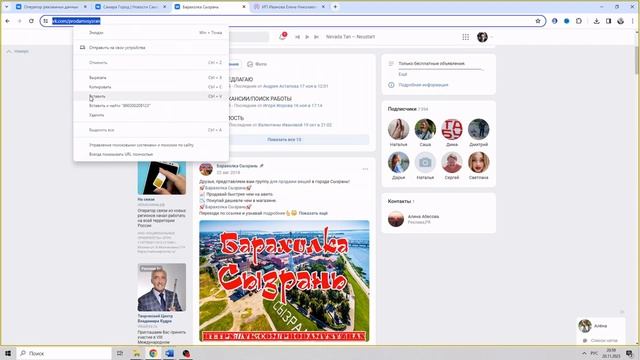Open Chrome three-dot menu
This screenshot has height=360, width=640.
(x=633, y=21)
